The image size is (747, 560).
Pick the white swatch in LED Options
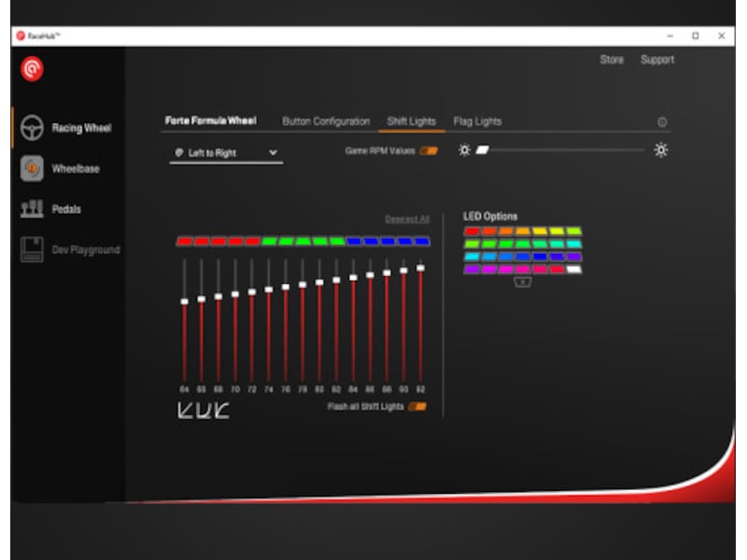click(x=573, y=270)
